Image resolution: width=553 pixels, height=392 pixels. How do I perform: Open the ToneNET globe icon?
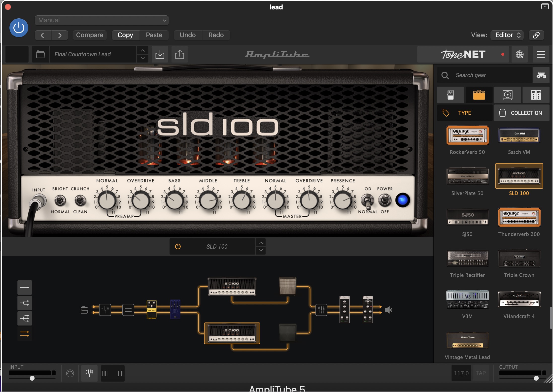point(519,54)
